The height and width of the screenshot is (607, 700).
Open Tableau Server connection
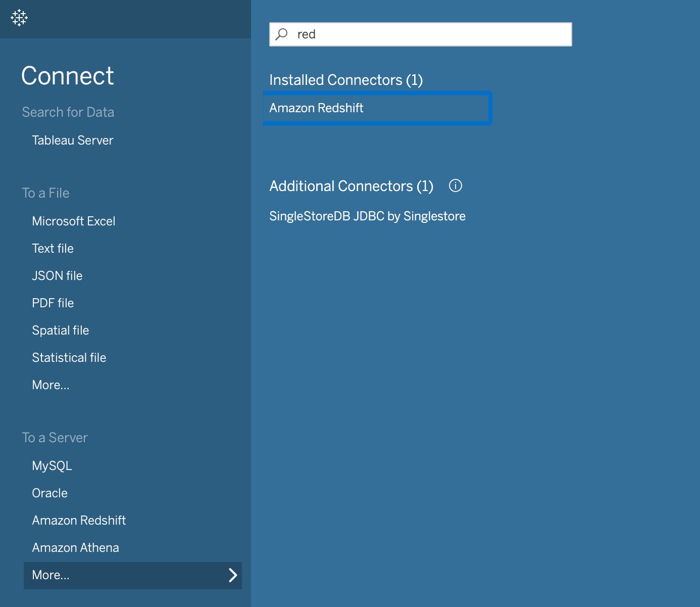[x=73, y=140]
